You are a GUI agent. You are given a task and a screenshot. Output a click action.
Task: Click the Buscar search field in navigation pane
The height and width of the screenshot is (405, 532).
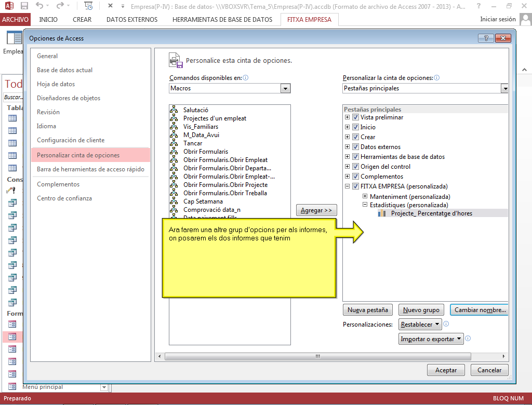[x=13, y=97]
